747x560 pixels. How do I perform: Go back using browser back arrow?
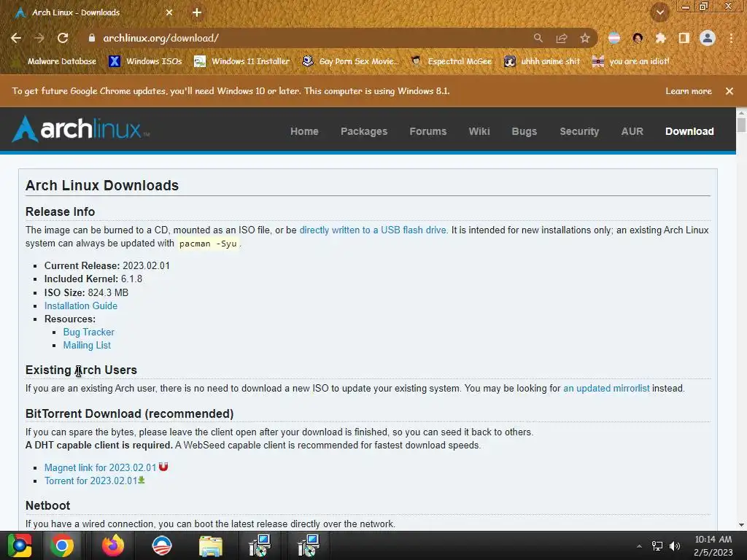coord(16,38)
